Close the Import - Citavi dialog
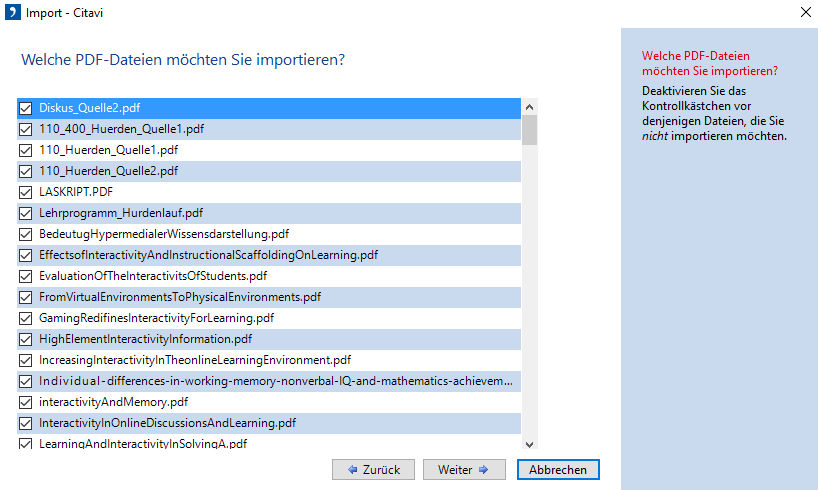Viewport: 818px width, 490px height. [806, 13]
